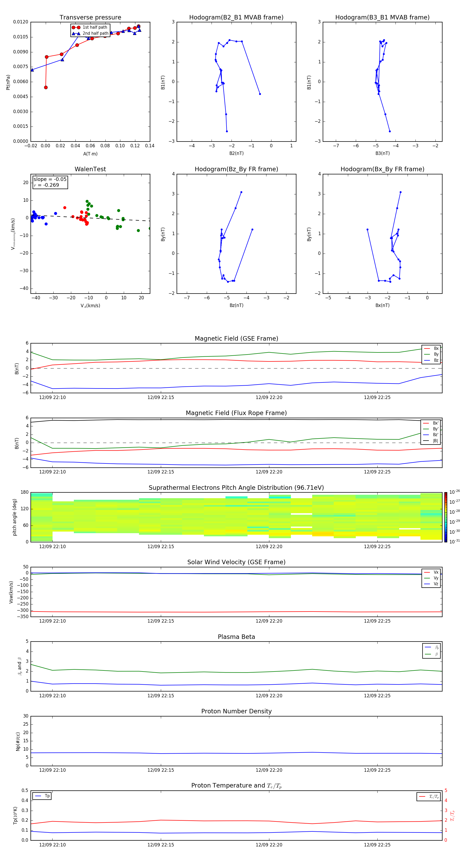Click the 'Hodogram(Bz_By FR frame)' title
This screenshot has width=473, height=868.
(x=236, y=169)
